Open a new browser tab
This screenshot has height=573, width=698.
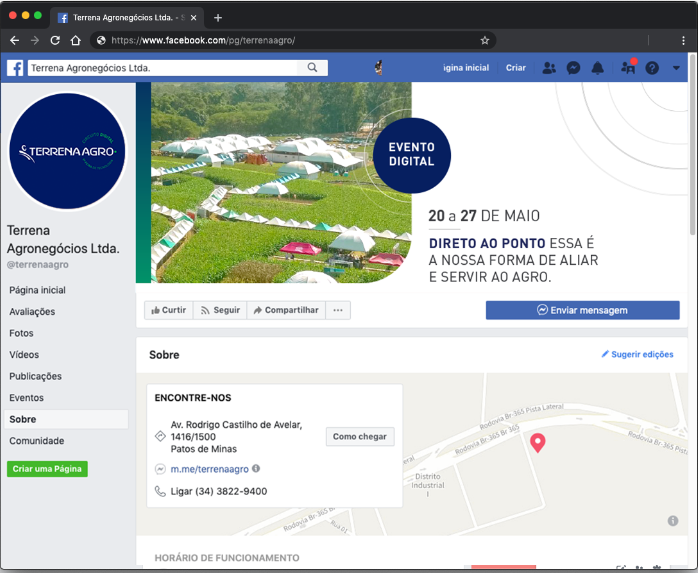(x=218, y=18)
